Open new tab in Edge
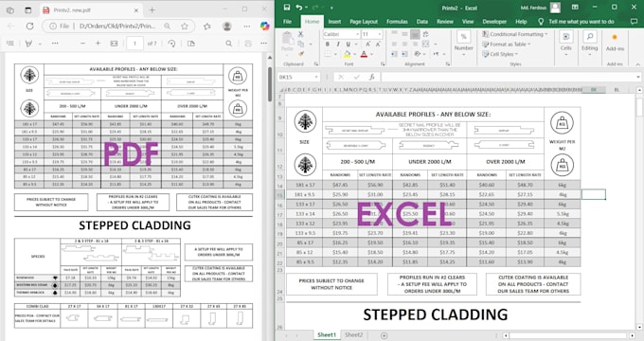This screenshot has width=644, height=341. (x=152, y=9)
